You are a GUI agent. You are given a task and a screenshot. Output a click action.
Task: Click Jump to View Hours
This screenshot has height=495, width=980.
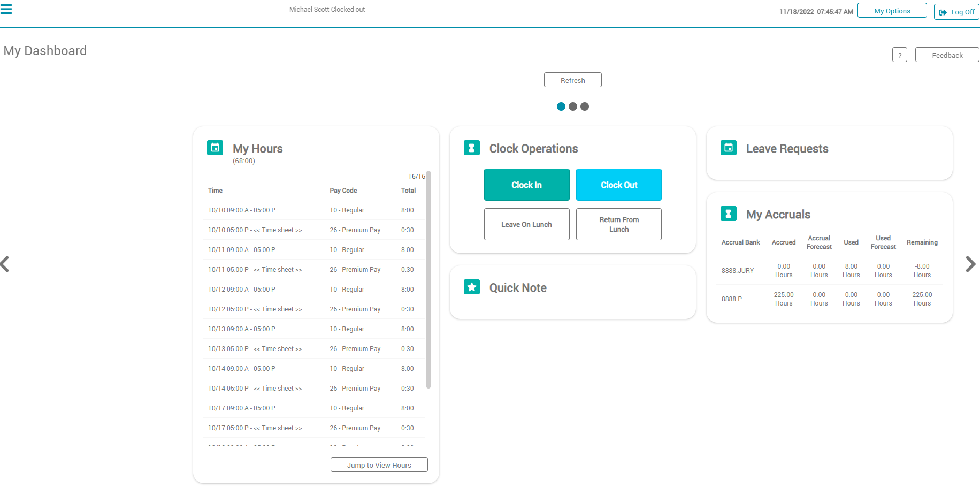pyautogui.click(x=379, y=464)
